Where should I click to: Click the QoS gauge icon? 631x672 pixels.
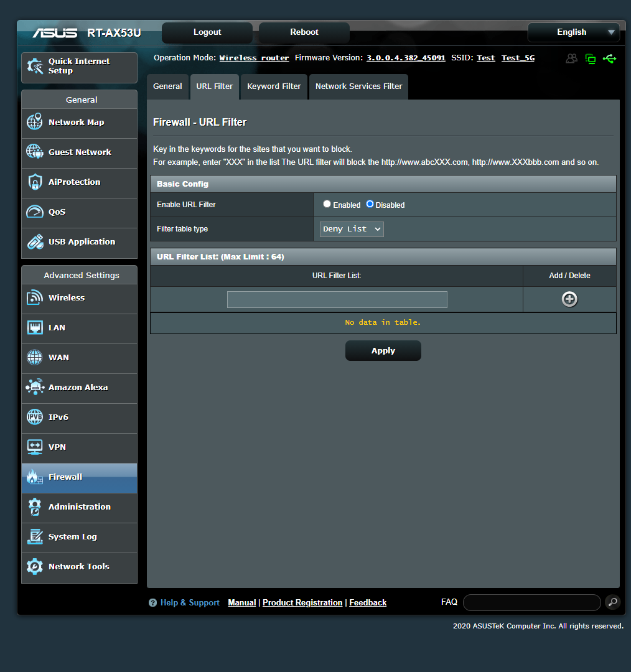coord(35,212)
